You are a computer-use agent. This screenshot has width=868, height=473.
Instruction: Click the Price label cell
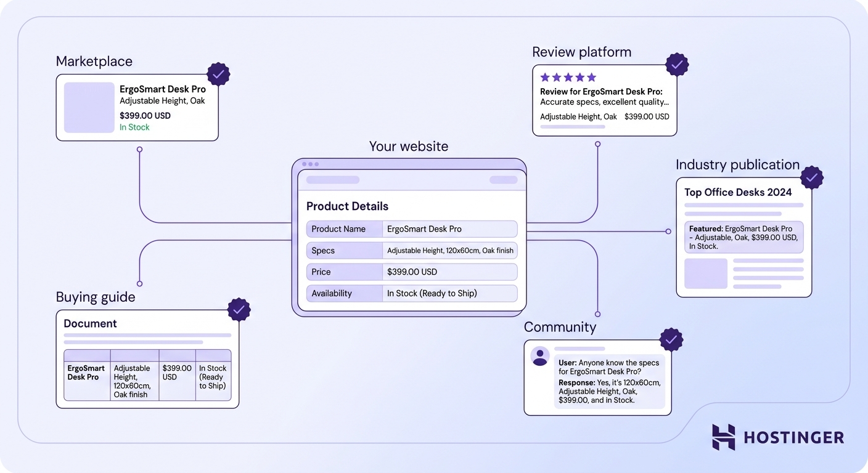(345, 272)
